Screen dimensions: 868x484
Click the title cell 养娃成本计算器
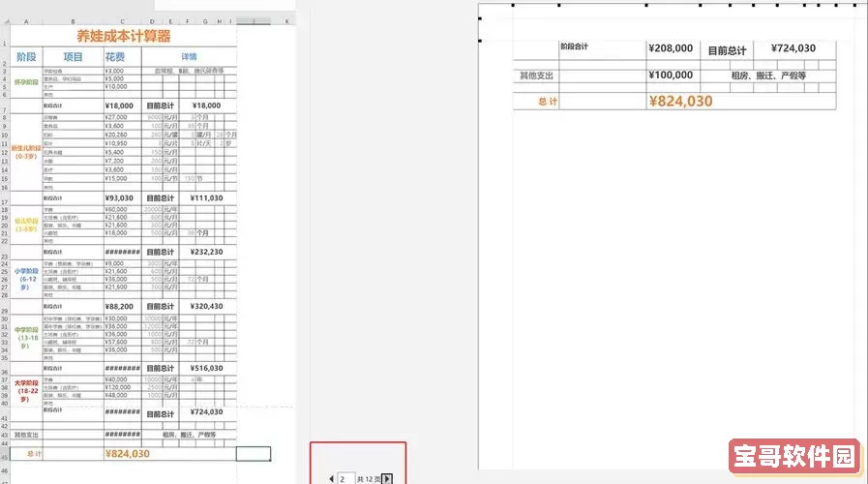point(124,36)
